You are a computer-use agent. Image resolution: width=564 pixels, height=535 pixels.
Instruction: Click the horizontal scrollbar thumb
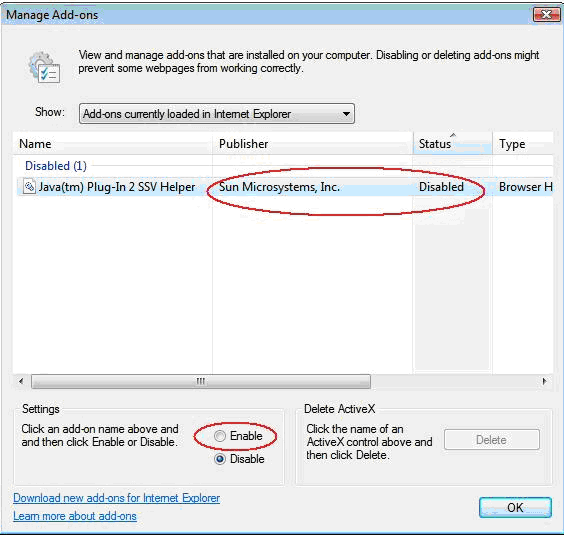point(201,381)
